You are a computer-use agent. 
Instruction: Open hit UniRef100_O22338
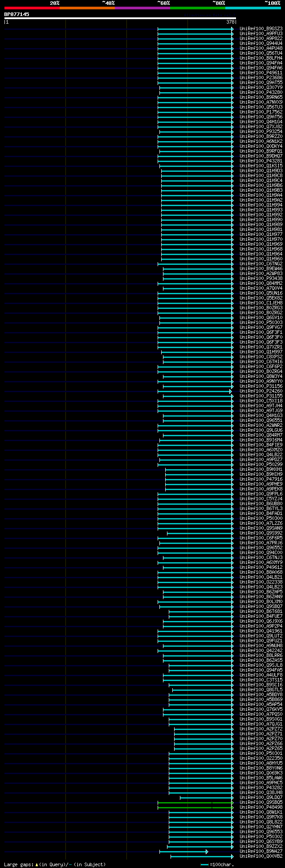click(261, 582)
